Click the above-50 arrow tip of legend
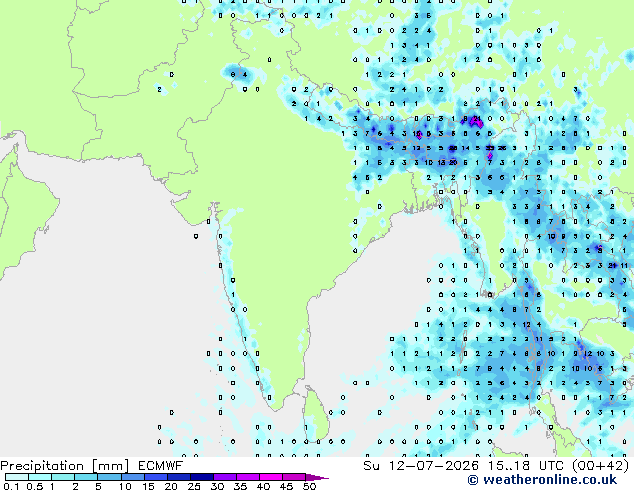The image size is (634, 490). click(x=317, y=477)
